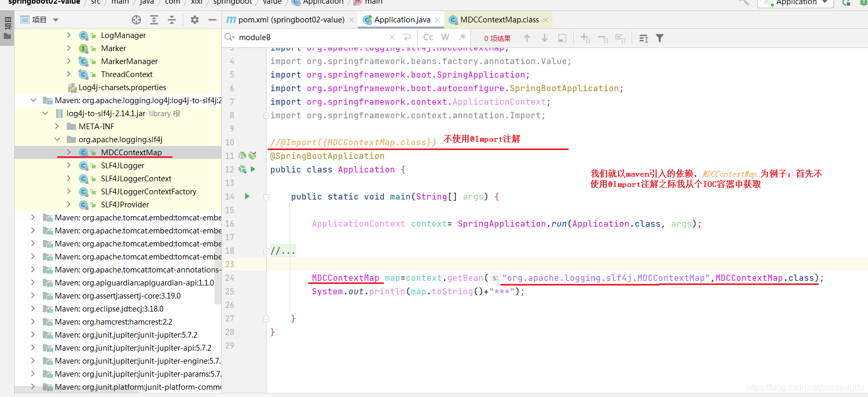Close the Application.java tab
868x397 pixels.
[x=437, y=20]
